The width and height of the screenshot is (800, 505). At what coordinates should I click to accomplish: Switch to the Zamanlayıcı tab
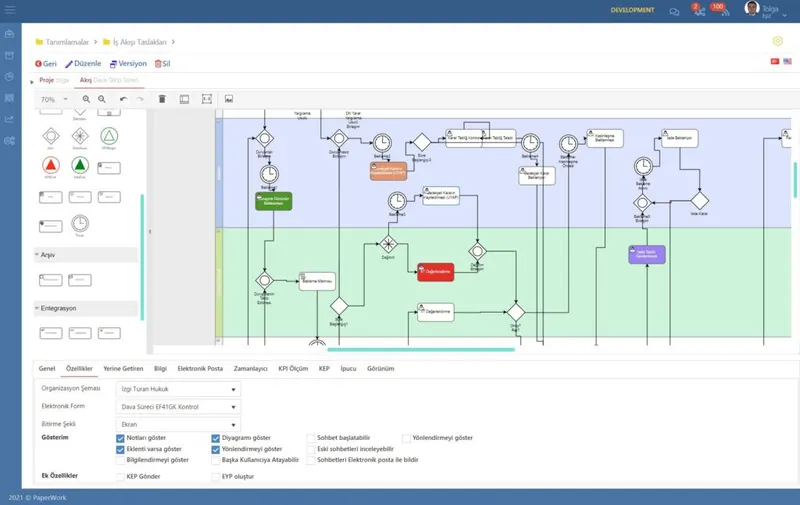click(251, 368)
